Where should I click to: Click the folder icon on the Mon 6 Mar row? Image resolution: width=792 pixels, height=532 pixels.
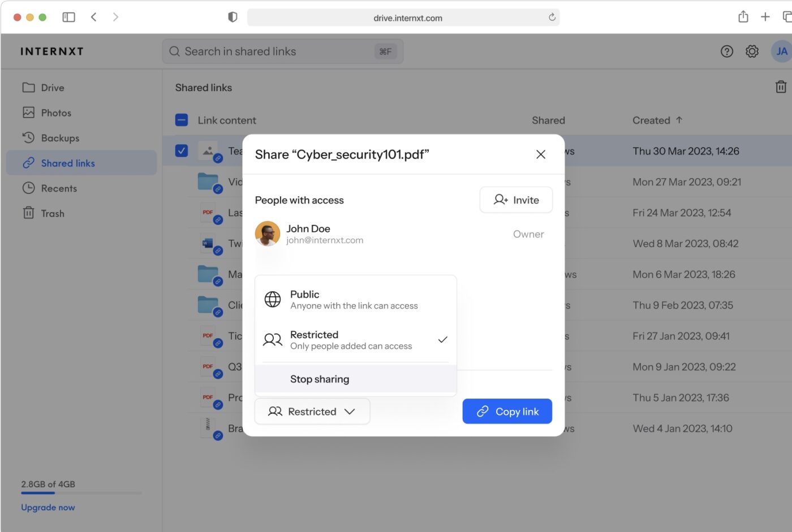(x=208, y=274)
